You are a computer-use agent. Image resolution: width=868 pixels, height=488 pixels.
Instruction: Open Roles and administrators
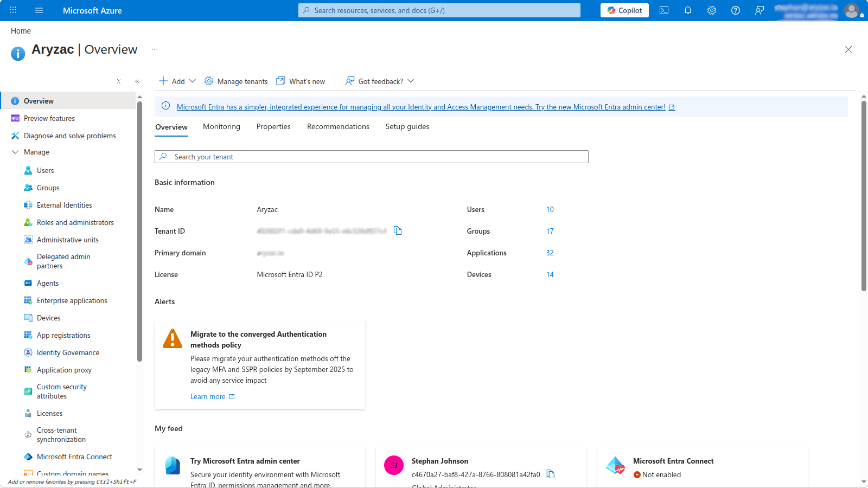[x=68, y=222]
